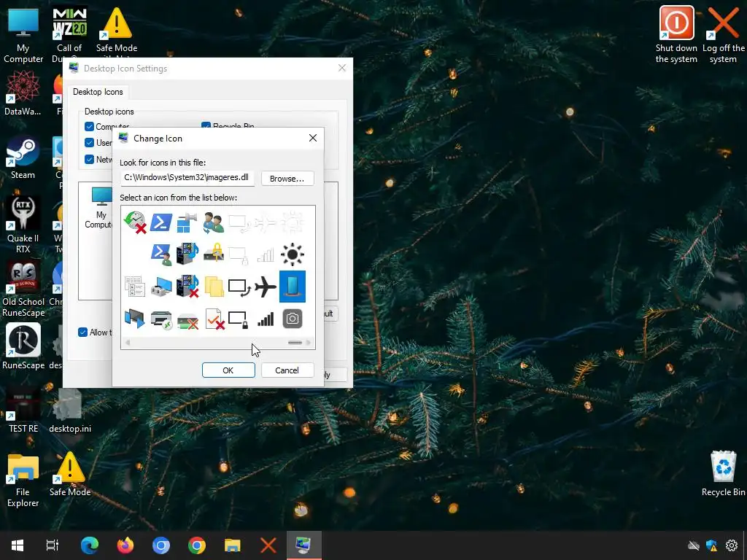Click the icon list left scroll arrow

[127, 343]
